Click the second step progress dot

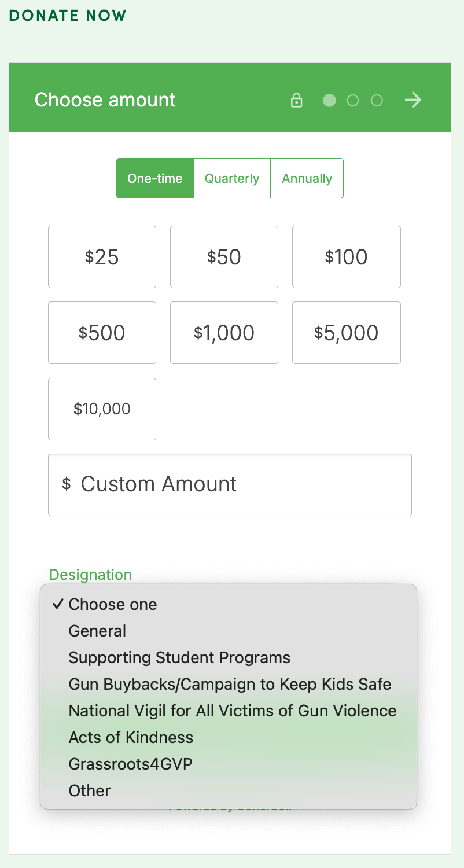coord(353,101)
